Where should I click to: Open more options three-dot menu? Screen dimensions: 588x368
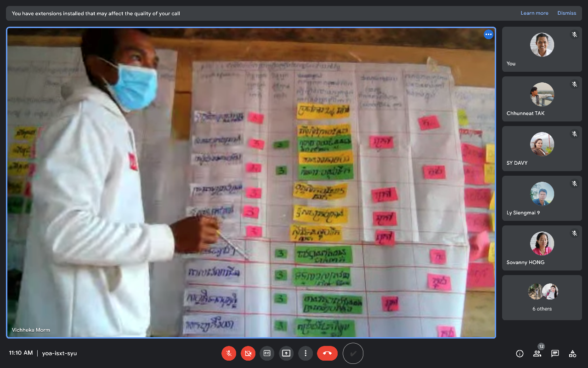click(x=305, y=353)
